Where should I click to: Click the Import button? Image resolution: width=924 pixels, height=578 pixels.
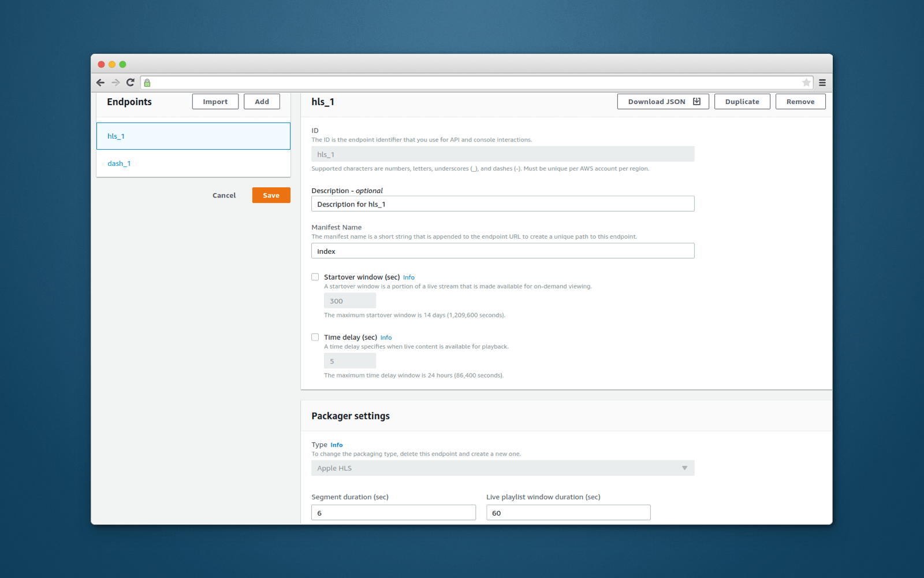pyautogui.click(x=215, y=102)
